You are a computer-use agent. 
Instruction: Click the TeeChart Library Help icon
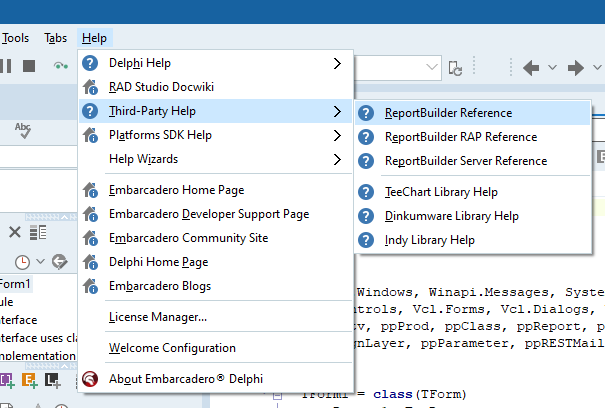pos(366,192)
